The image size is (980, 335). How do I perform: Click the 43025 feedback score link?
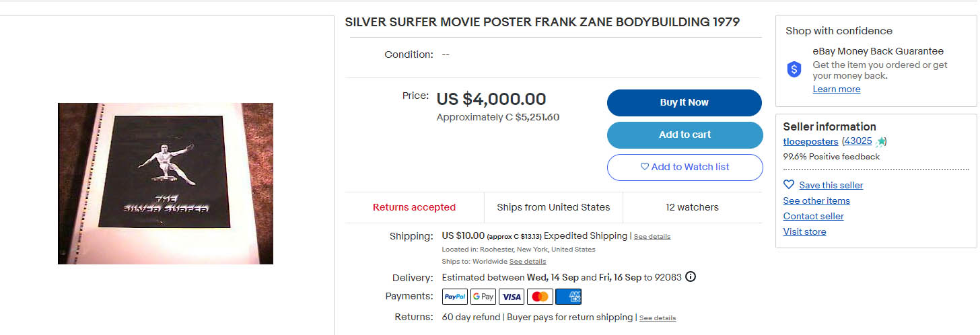[857, 141]
